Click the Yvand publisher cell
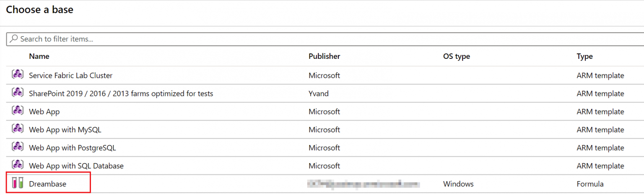The height and width of the screenshot is (195, 644). (319, 94)
